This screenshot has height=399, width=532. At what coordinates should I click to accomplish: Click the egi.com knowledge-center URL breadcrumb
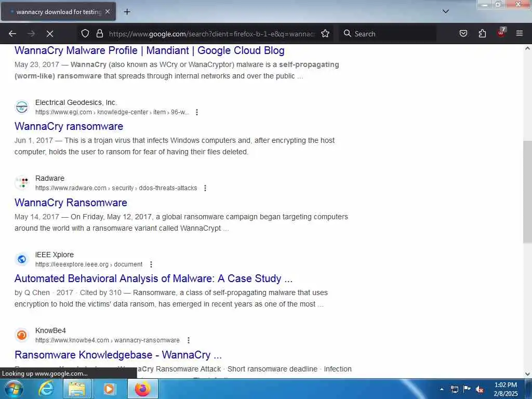pyautogui.click(x=112, y=112)
